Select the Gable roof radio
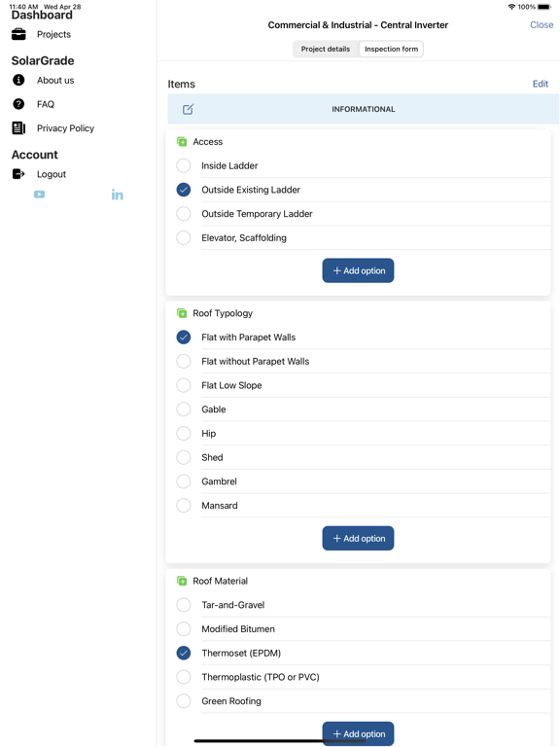The image size is (560, 747). point(184,409)
